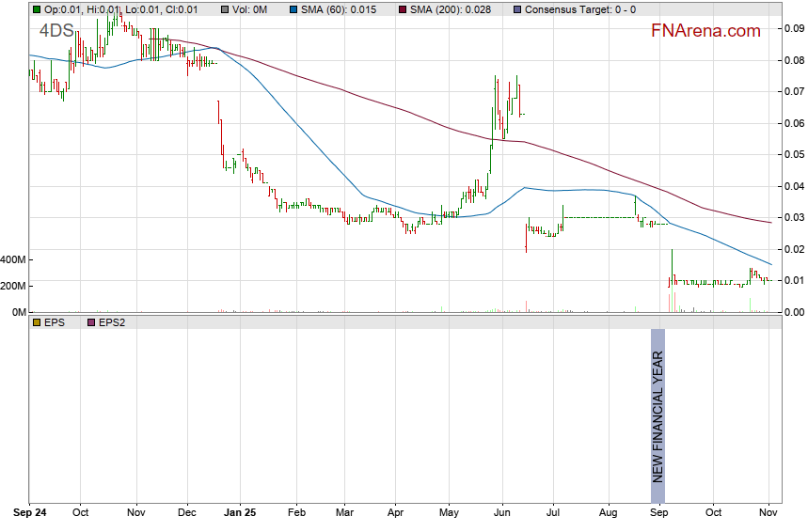
Task: Open the FNArena.com logo link
Action: coord(705,31)
